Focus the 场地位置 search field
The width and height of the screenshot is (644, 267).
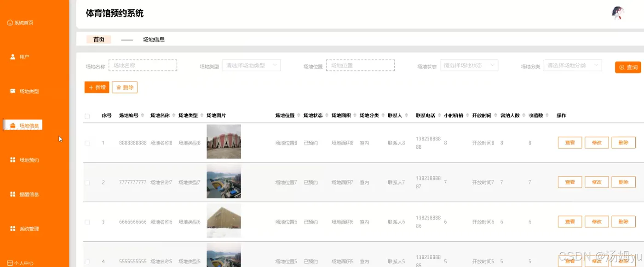(x=360, y=65)
